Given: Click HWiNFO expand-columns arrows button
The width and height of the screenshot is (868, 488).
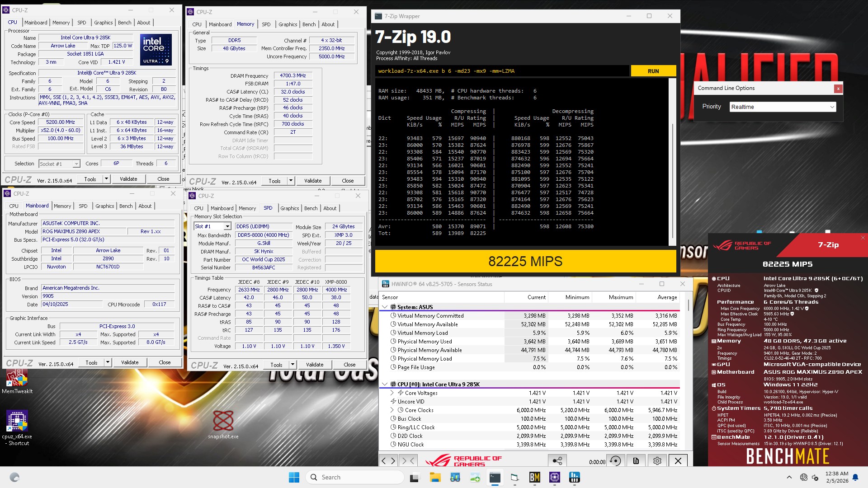Looking at the screenshot, I should pyautogui.click(x=388, y=461).
